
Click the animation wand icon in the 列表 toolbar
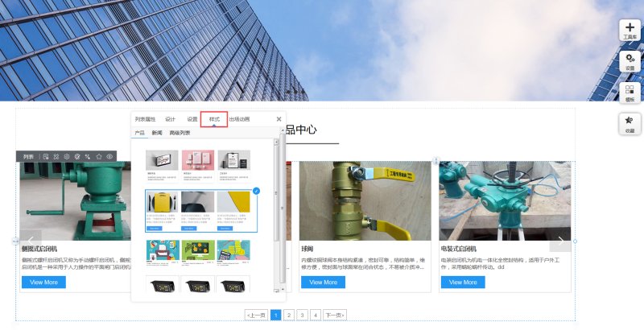point(88,156)
